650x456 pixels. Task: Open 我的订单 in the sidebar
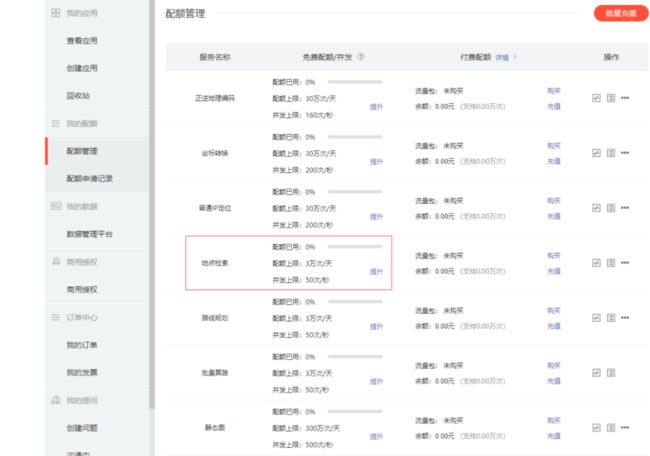click(82, 345)
